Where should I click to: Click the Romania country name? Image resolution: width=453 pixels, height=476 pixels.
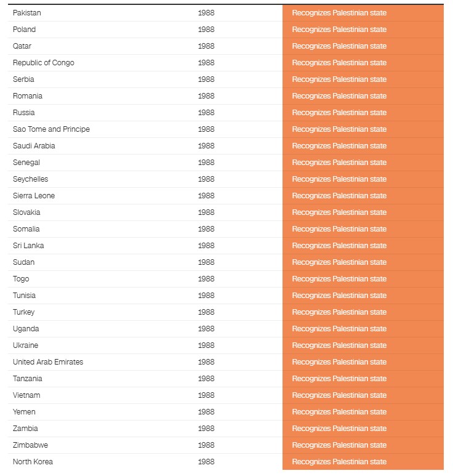pos(28,96)
